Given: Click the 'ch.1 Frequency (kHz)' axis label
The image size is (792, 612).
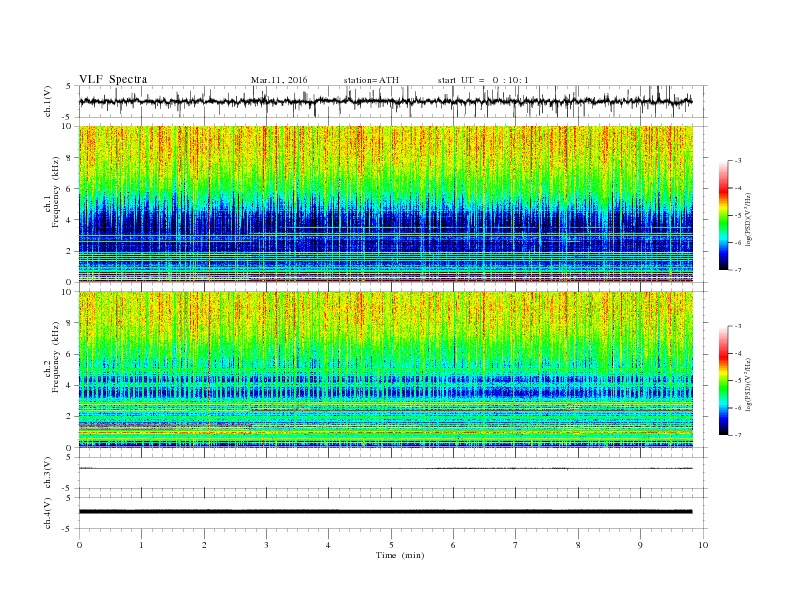Looking at the screenshot, I should tap(52, 192).
